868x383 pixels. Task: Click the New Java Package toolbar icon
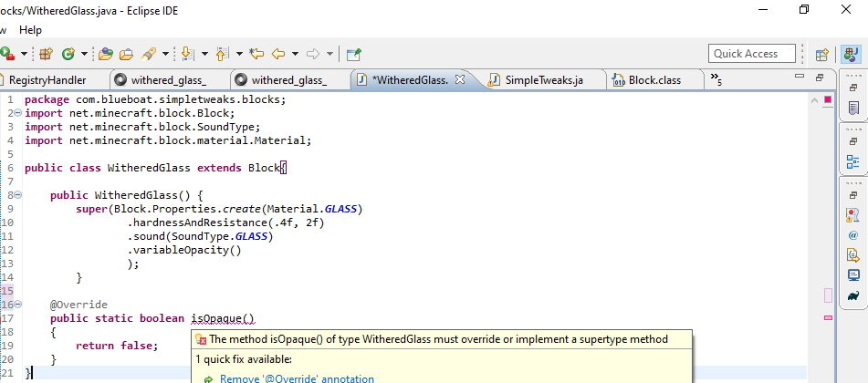(x=46, y=54)
